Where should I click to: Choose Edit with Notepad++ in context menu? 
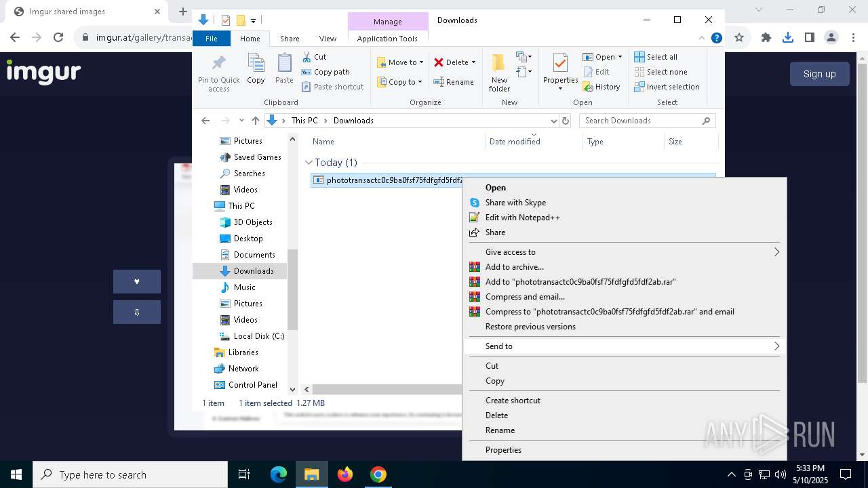(x=522, y=218)
